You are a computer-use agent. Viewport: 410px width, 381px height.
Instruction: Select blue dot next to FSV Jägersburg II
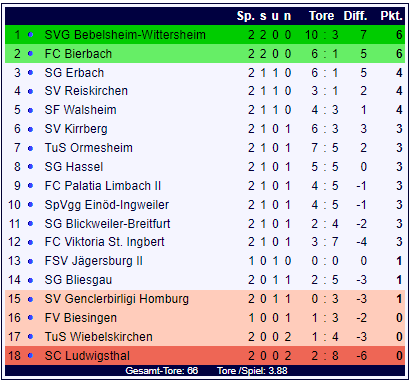pyautogui.click(x=30, y=261)
